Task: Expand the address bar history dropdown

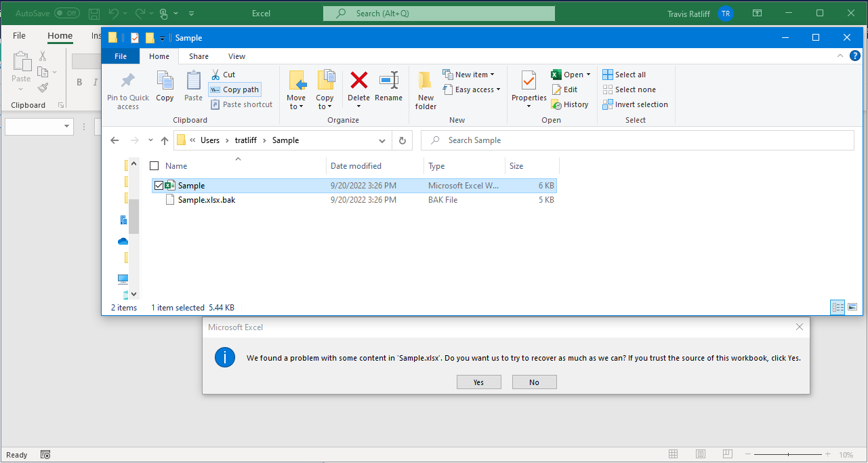Action: pos(383,140)
